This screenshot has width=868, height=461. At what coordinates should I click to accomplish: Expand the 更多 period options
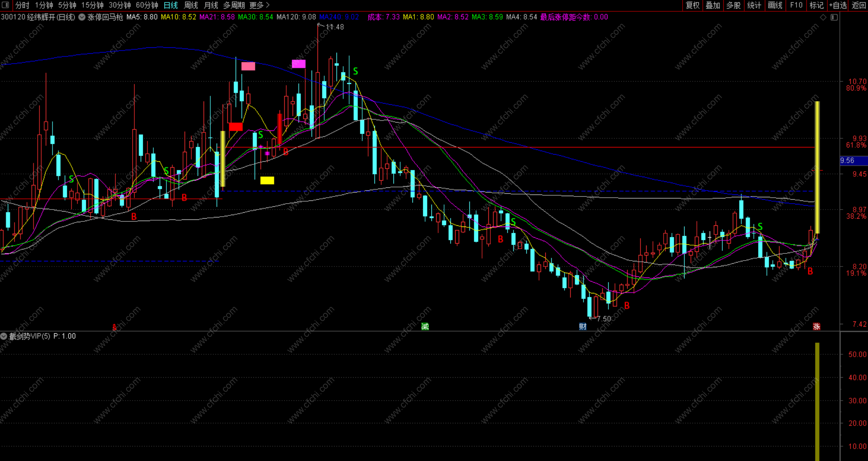click(259, 5)
